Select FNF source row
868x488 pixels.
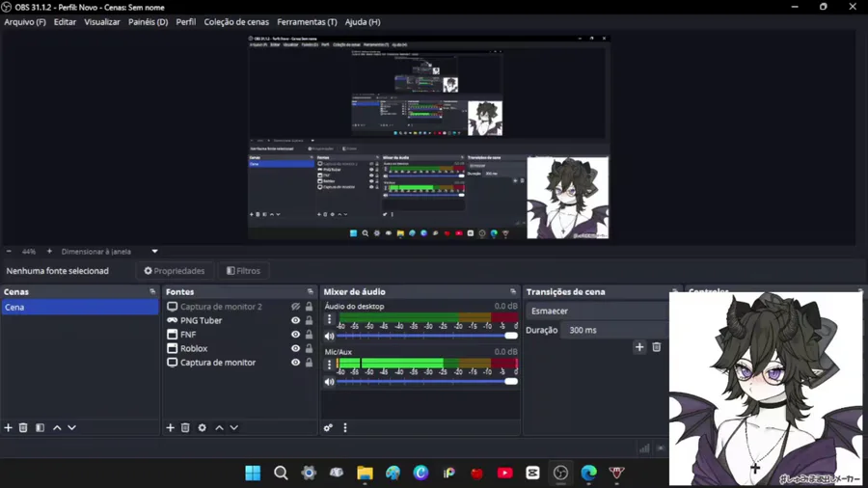coord(240,335)
